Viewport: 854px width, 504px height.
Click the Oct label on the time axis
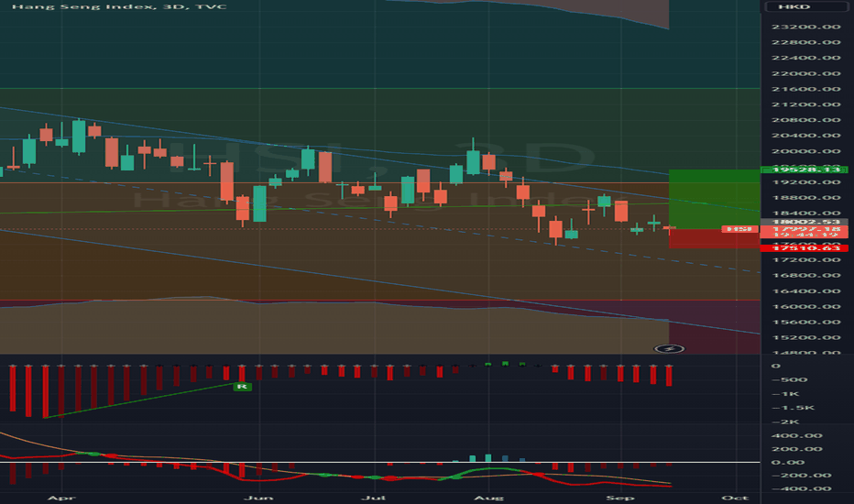point(734,498)
